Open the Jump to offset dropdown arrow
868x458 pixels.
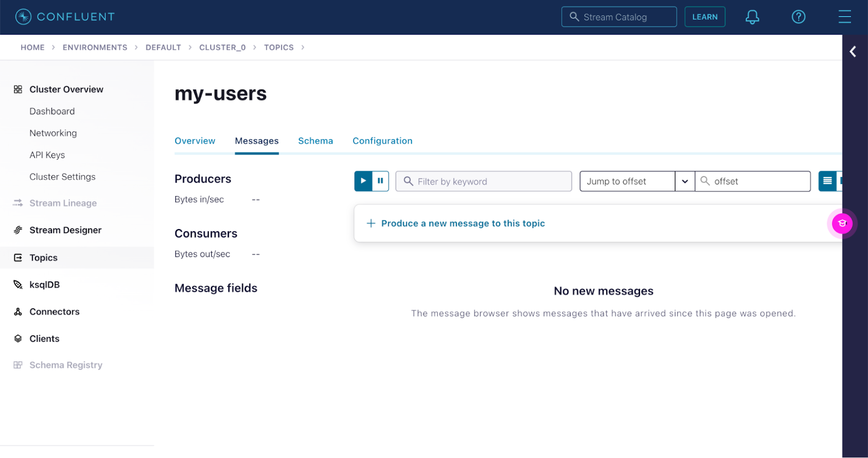coord(684,181)
